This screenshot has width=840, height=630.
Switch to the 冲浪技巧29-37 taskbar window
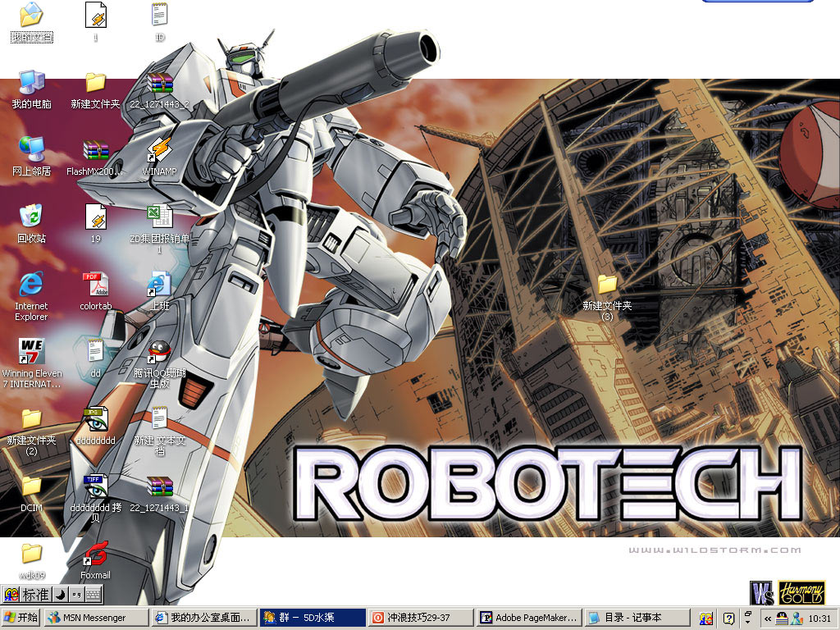421,618
